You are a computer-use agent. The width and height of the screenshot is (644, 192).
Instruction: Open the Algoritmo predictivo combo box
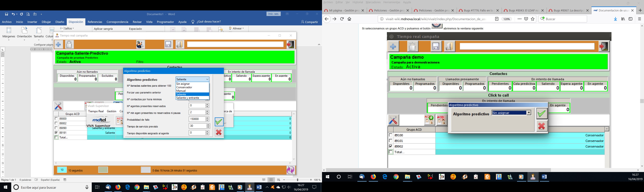click(x=193, y=79)
